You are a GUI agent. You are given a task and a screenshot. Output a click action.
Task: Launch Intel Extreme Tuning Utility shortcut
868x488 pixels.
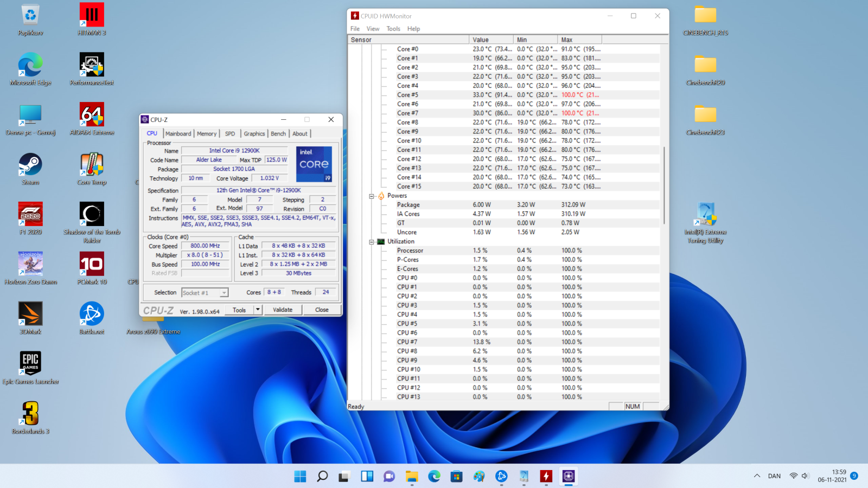(x=705, y=222)
